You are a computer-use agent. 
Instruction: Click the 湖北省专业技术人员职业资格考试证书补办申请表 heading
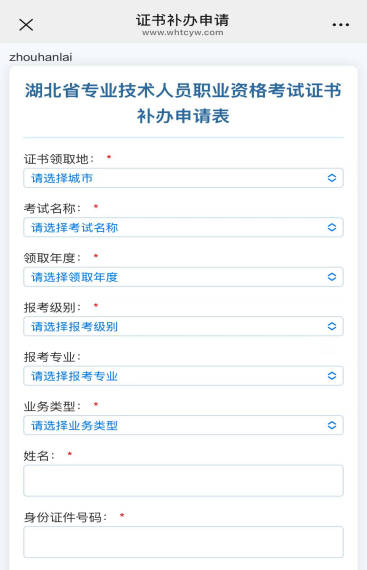tap(183, 103)
